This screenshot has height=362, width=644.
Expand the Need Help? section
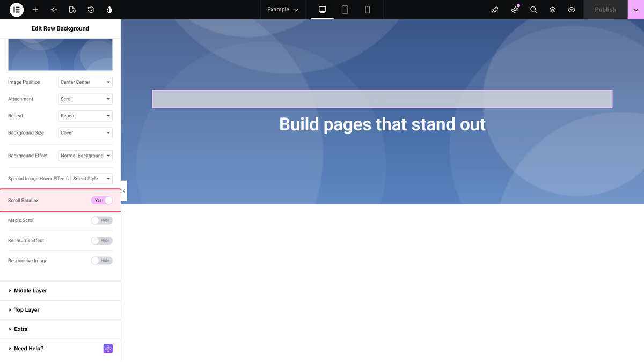click(x=60, y=349)
